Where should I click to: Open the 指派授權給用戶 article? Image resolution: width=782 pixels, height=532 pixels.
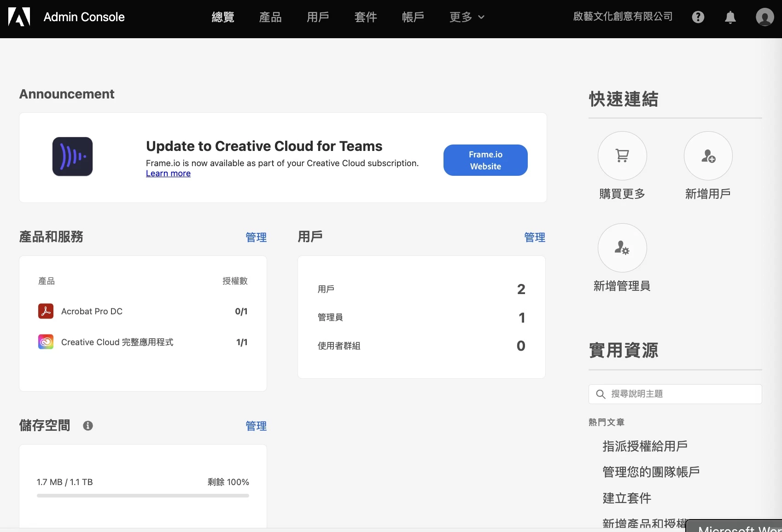[645, 446]
